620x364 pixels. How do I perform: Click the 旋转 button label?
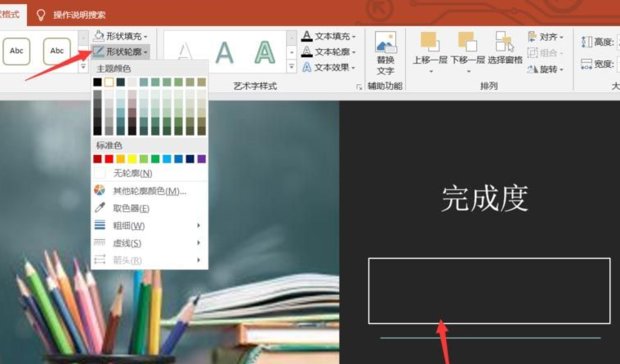tap(548, 70)
